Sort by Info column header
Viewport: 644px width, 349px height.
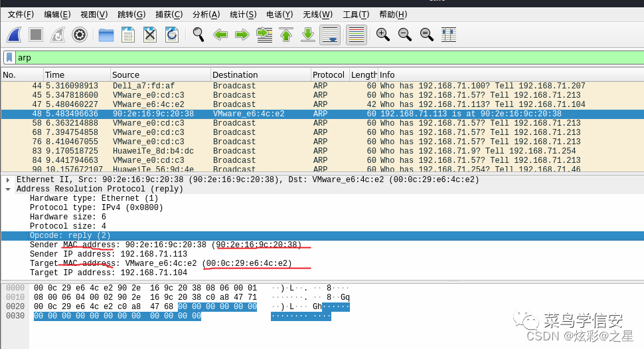(511, 75)
